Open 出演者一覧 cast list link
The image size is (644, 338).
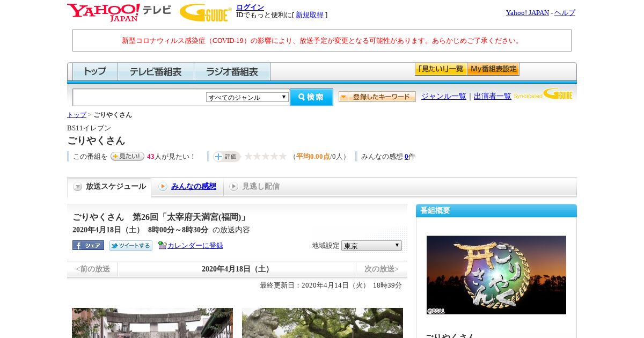[x=493, y=96]
